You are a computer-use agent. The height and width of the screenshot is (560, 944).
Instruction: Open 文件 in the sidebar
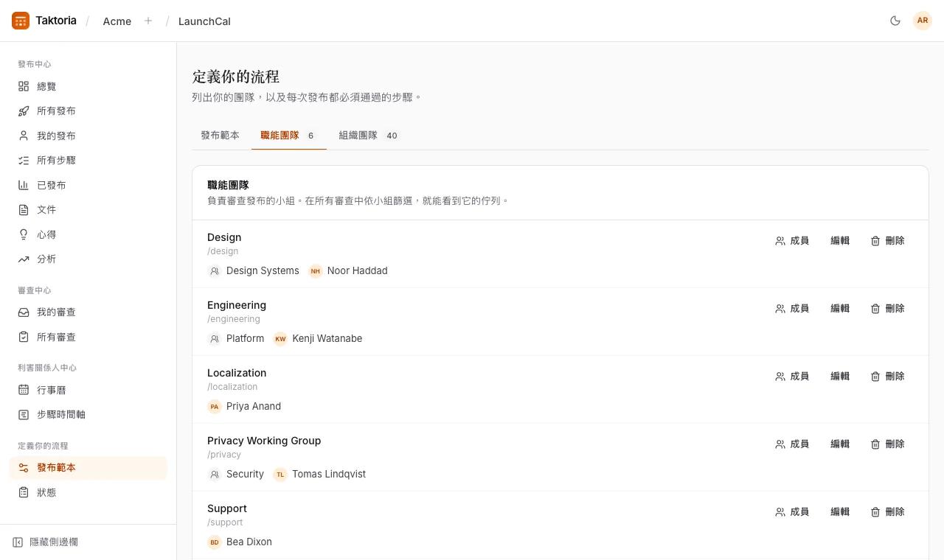pos(88,210)
